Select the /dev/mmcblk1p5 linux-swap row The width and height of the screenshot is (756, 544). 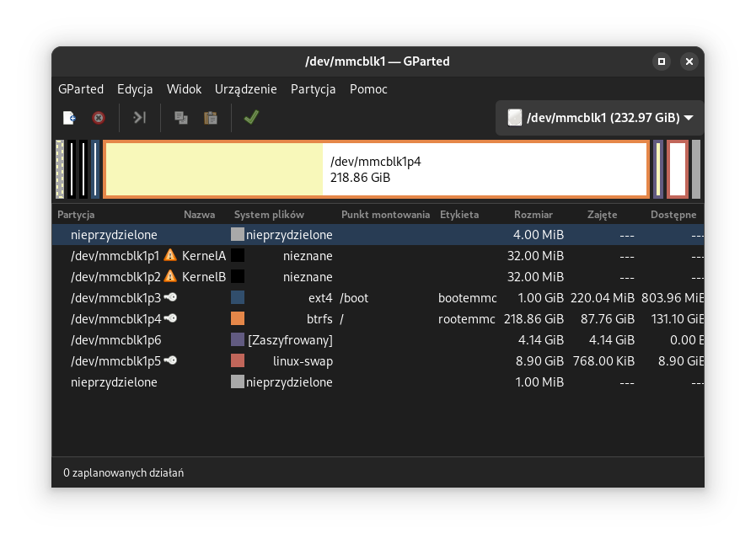(x=115, y=361)
